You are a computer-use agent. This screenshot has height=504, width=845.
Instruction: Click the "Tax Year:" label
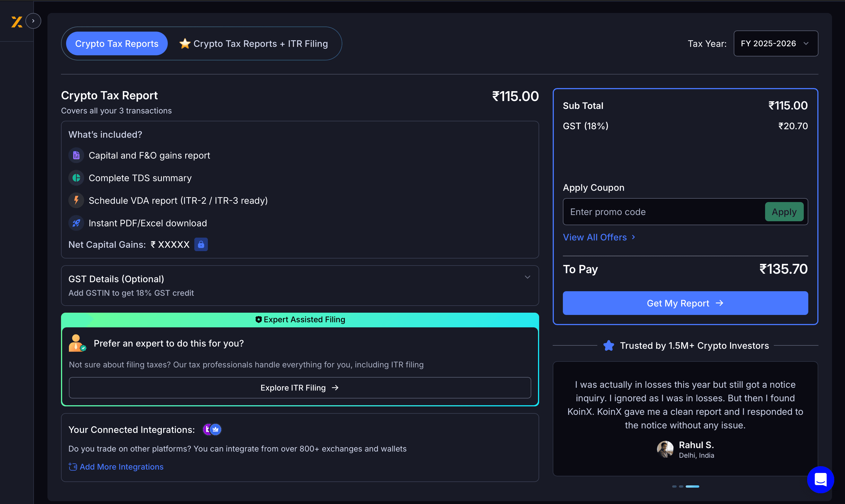point(707,44)
